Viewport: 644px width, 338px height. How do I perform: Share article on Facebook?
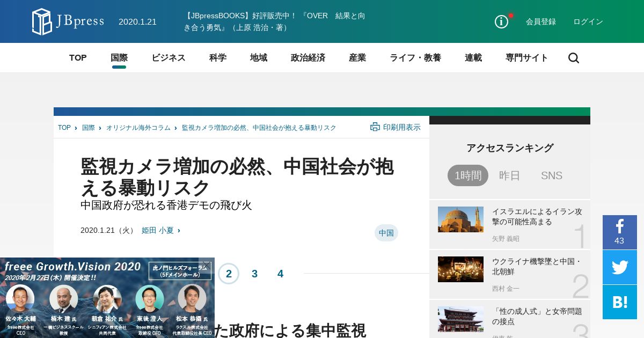click(x=620, y=232)
